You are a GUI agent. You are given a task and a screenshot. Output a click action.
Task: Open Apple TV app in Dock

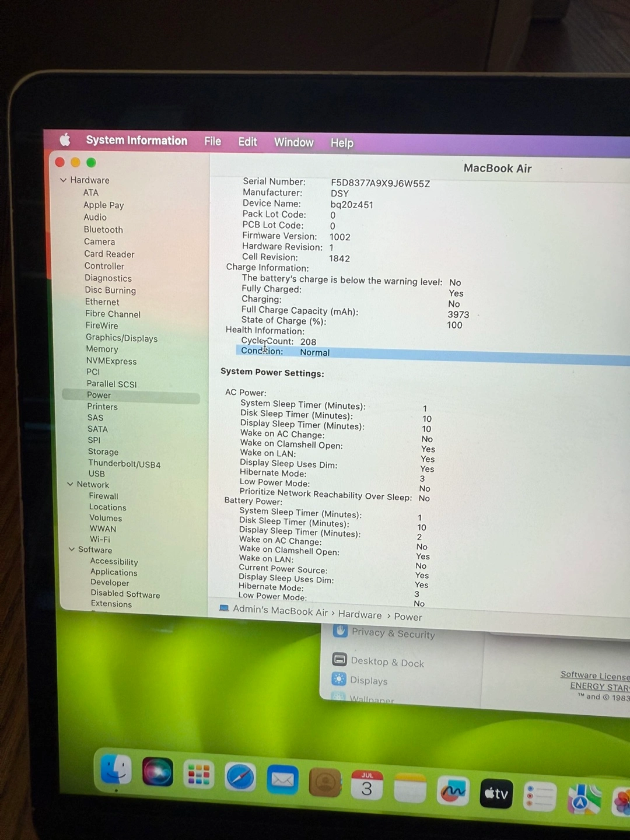pyautogui.click(x=496, y=793)
